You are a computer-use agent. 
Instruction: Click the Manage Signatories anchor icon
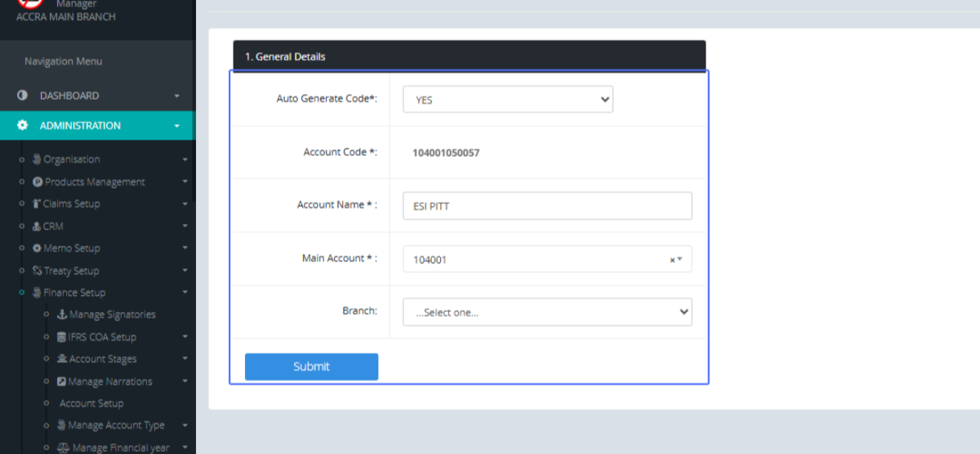point(62,315)
